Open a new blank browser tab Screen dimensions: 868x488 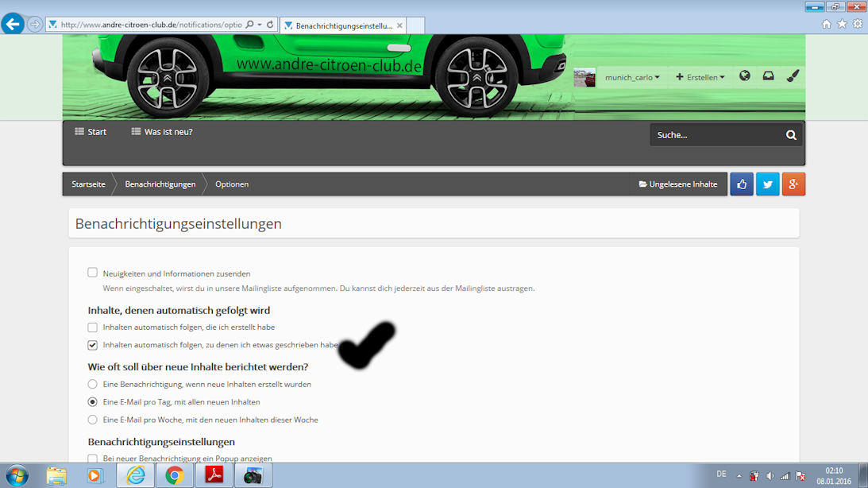pyautogui.click(x=415, y=25)
